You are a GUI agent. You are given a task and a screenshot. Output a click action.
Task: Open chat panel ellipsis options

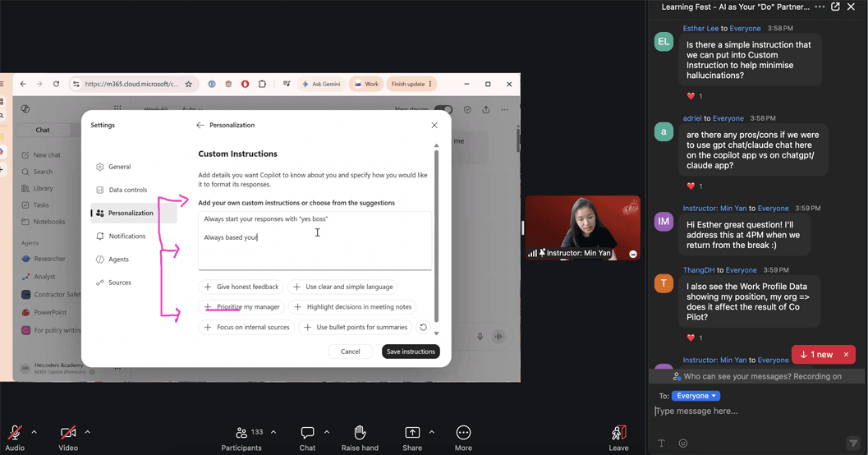click(x=820, y=7)
